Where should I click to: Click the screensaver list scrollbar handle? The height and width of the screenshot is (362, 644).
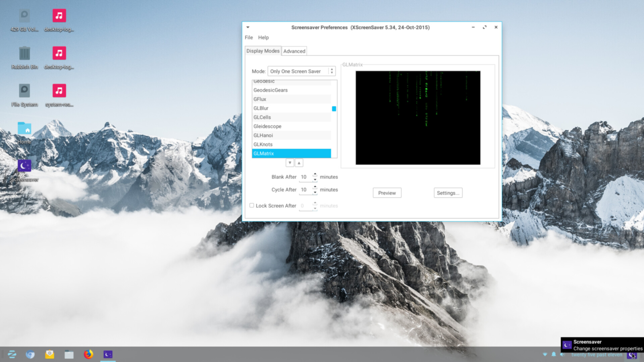coord(334,109)
